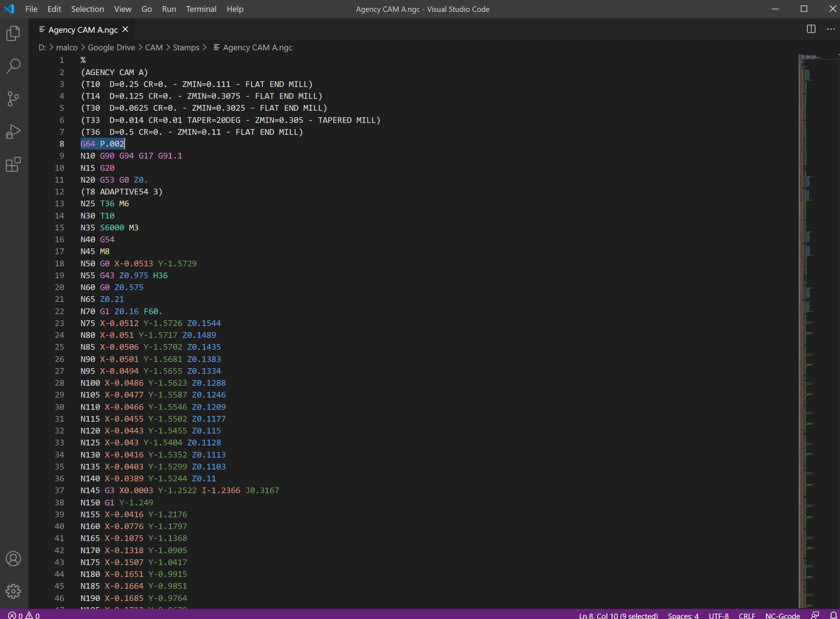This screenshot has height=619, width=840.
Task: Open the Run and Debug view
Action: tap(14, 132)
